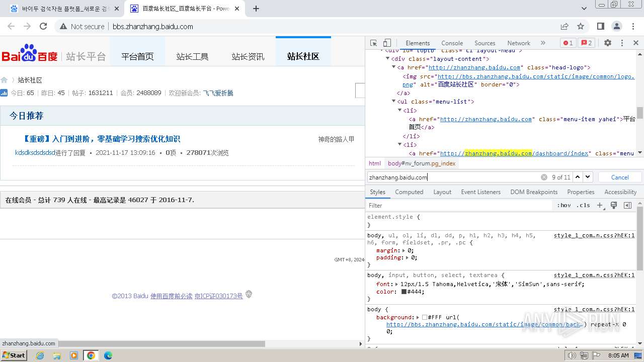Toggle the :hov element state panel
644x362 pixels.
coord(563,205)
